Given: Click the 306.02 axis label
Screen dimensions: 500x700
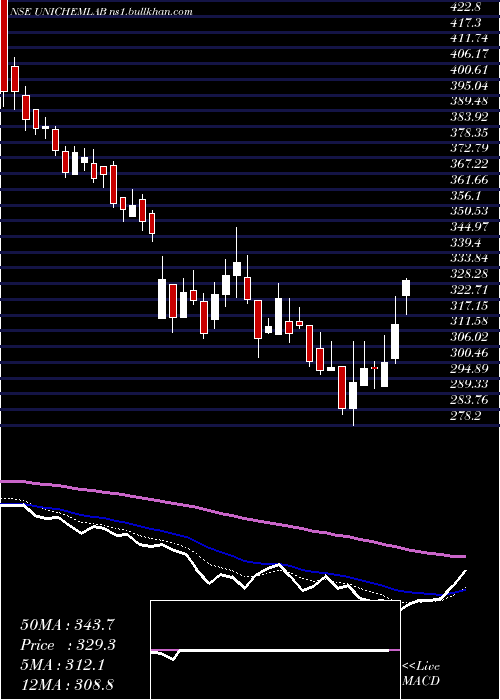Looking at the screenshot, I should pyautogui.click(x=470, y=337).
